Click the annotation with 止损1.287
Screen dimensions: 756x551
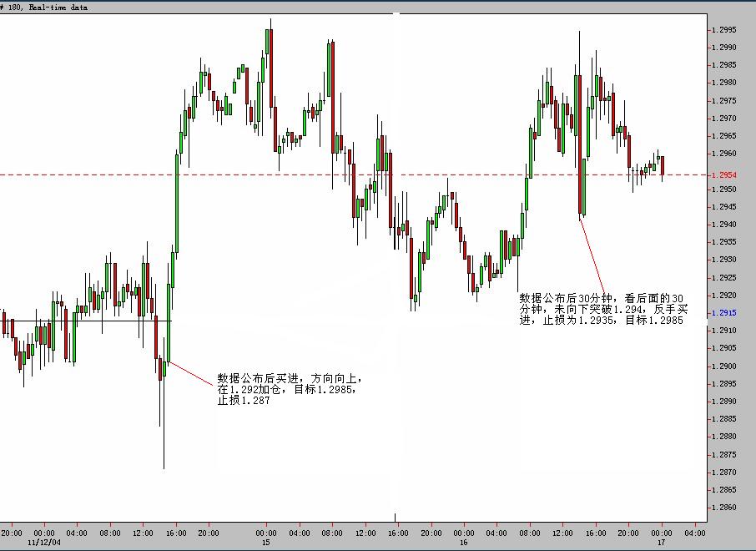(290, 389)
